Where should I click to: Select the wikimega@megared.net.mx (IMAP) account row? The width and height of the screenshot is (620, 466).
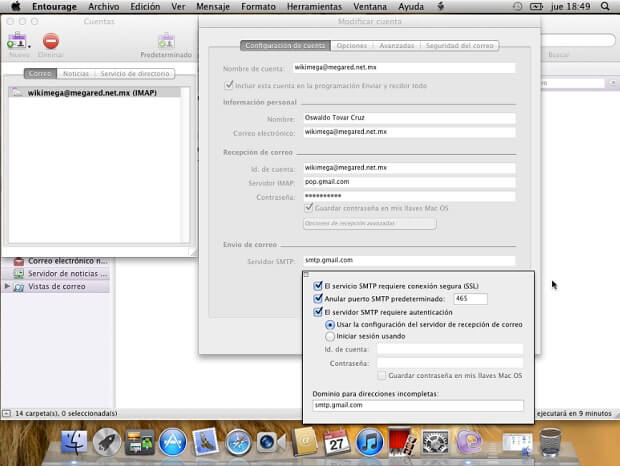click(95, 92)
